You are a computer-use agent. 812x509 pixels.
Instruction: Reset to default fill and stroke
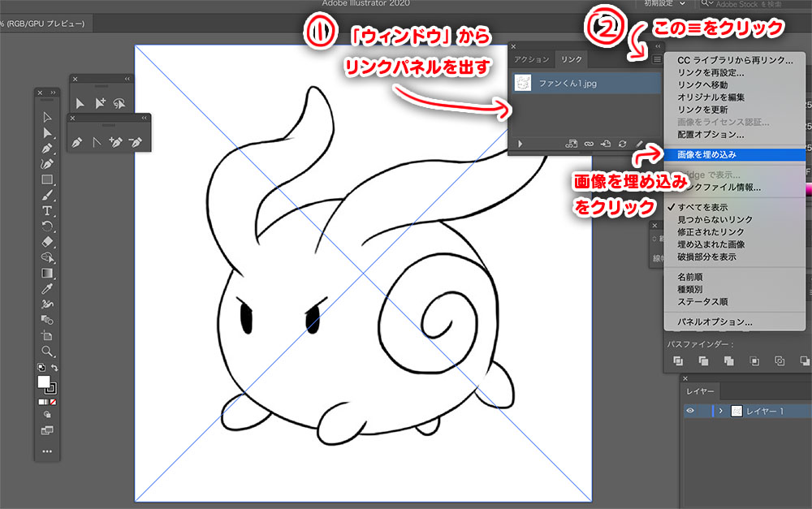pyautogui.click(x=41, y=368)
